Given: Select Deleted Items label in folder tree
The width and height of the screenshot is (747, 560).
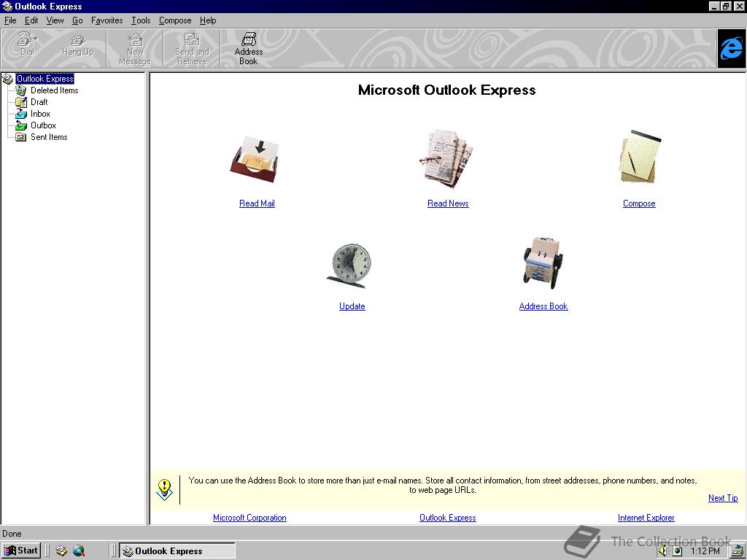Looking at the screenshot, I should 54,90.
